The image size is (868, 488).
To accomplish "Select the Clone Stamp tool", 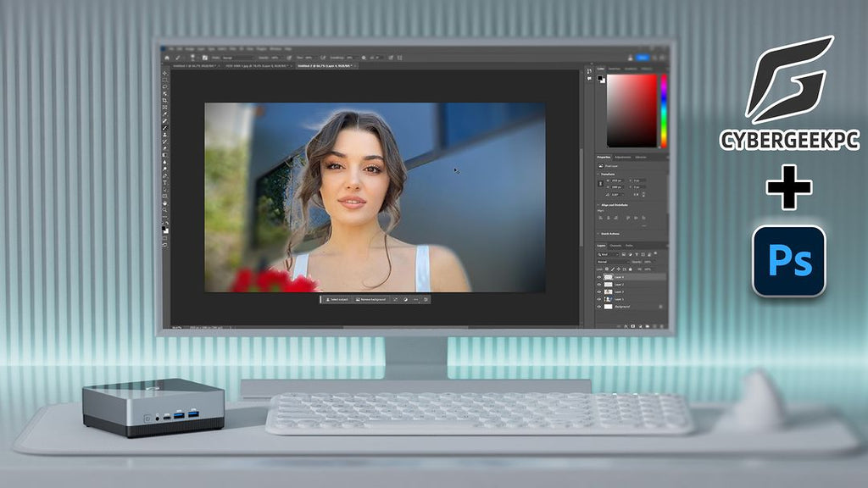I will click(165, 135).
